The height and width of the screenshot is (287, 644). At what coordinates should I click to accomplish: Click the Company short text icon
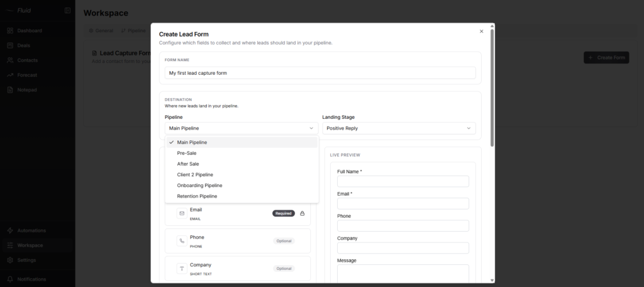(182, 269)
